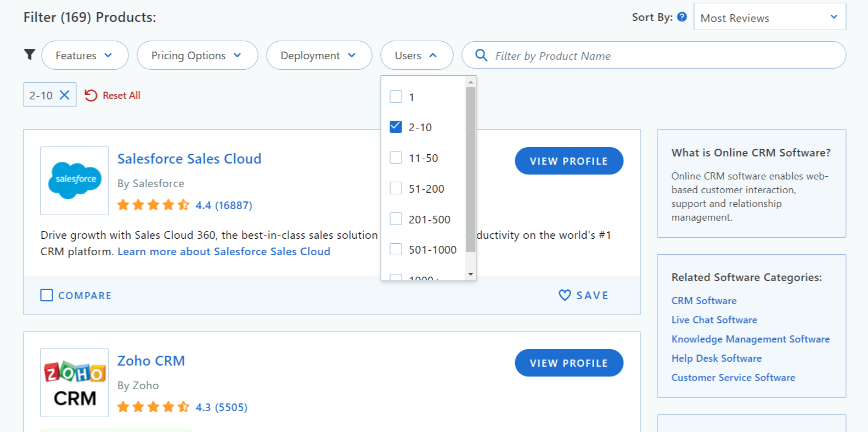Click the Zoho CRM logo thumbnail
Viewport: 868px width, 432px height.
click(75, 383)
